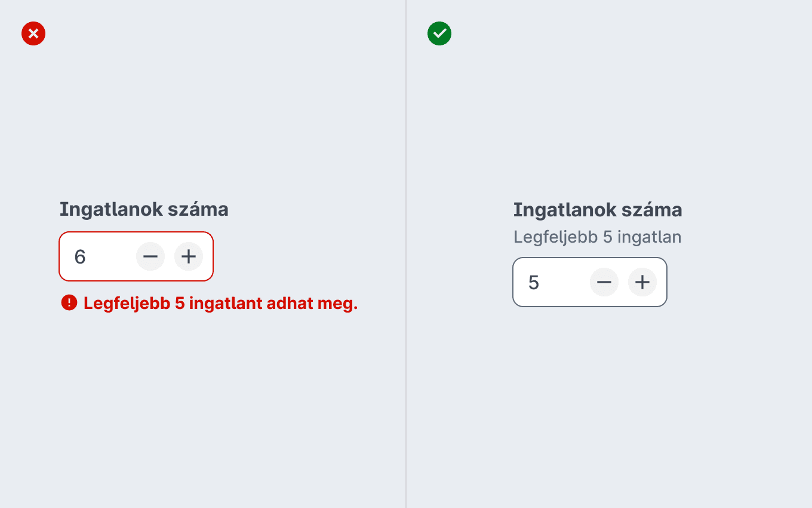Image resolution: width=812 pixels, height=508 pixels.
Task: Click minus button in the stepper showing 5
Action: [604, 282]
